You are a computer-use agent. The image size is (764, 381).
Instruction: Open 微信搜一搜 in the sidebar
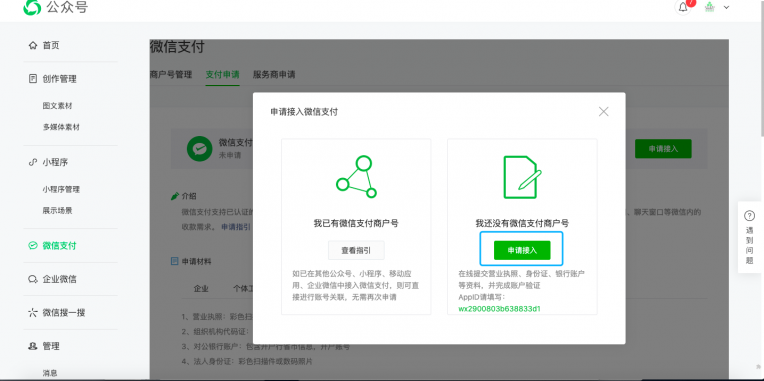tap(64, 312)
